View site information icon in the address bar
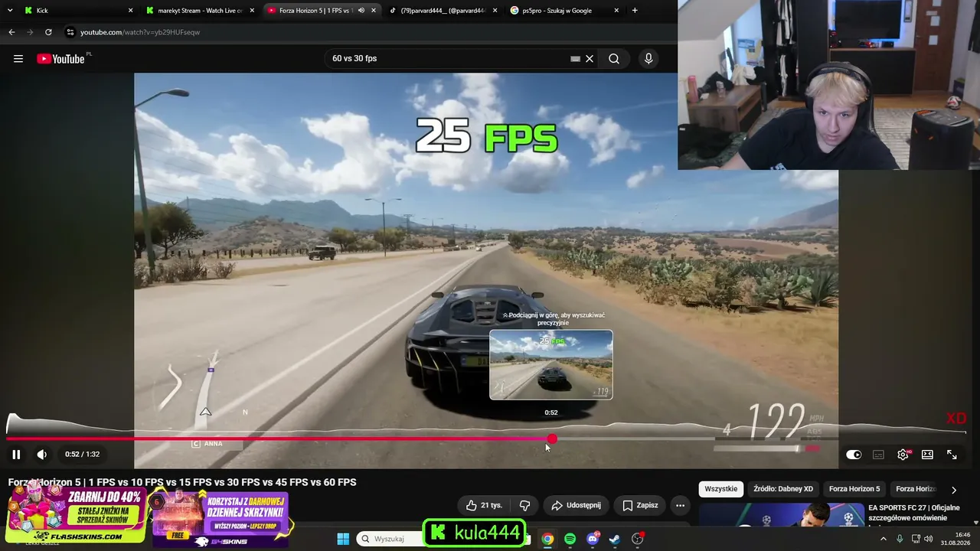 [70, 32]
